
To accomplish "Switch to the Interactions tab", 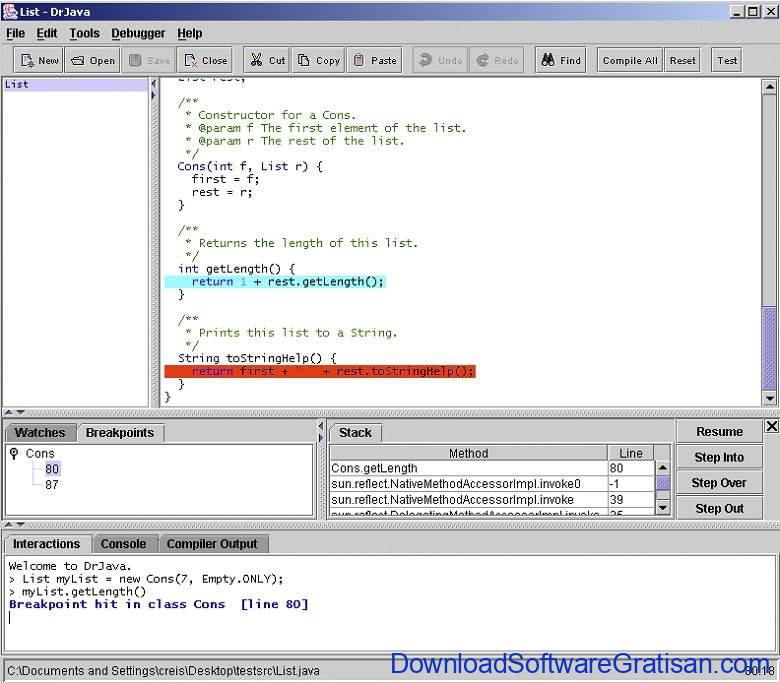I will (x=47, y=544).
